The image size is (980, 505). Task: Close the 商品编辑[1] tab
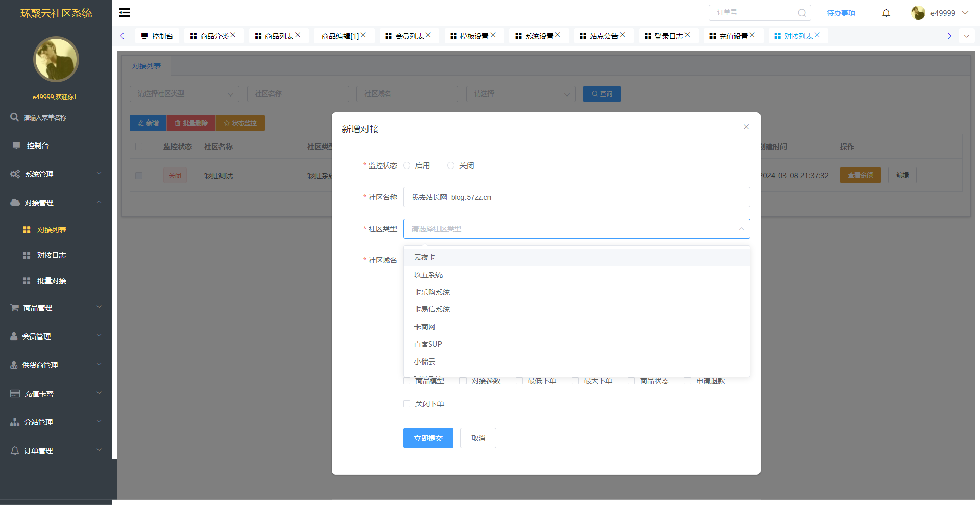coord(363,35)
